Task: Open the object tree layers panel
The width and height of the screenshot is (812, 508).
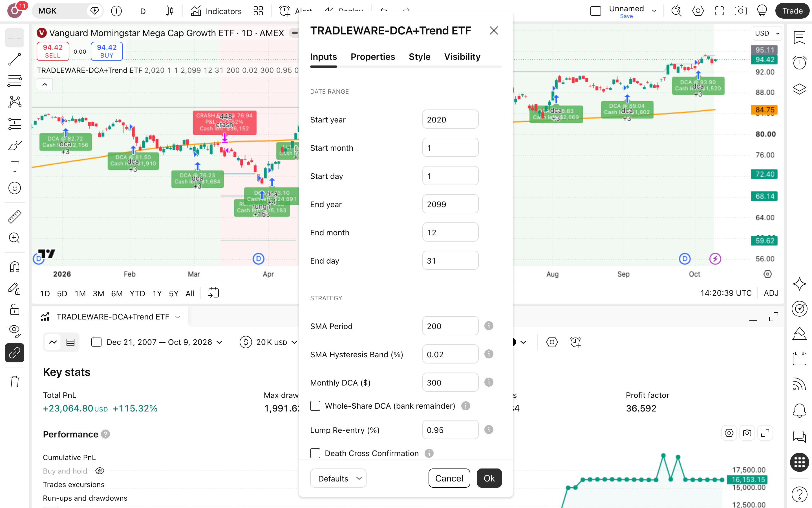Action: pyautogui.click(x=799, y=89)
